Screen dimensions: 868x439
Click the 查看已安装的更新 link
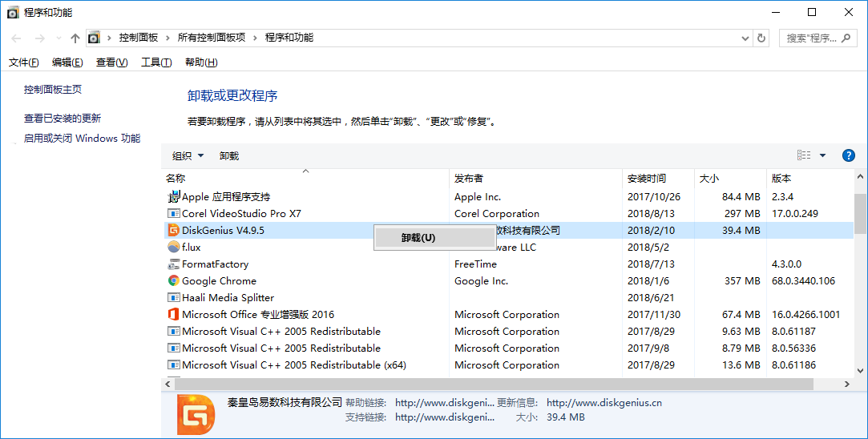click(x=63, y=118)
